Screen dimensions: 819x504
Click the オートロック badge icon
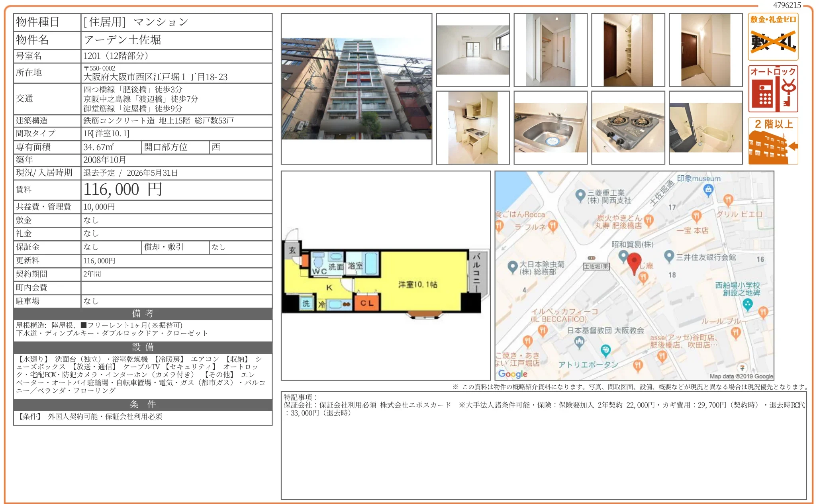coord(773,89)
